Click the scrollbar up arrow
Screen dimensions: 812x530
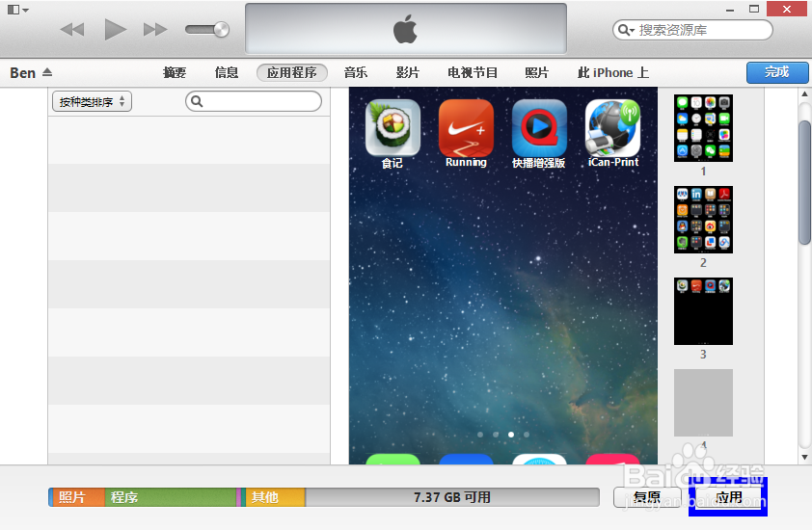[804, 94]
